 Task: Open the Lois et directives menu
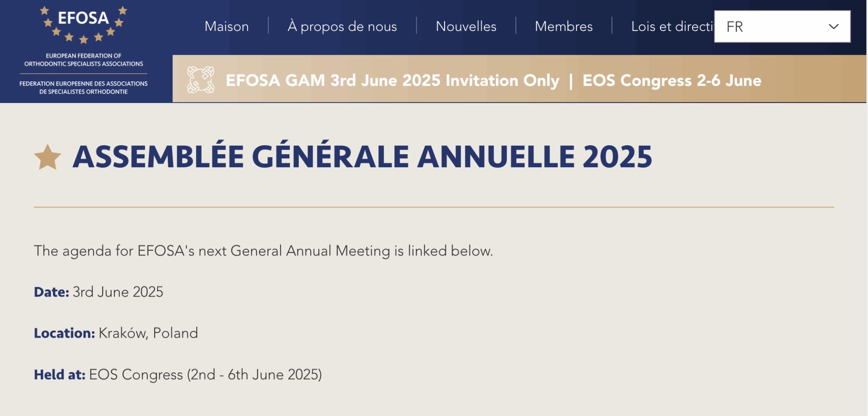(x=673, y=26)
